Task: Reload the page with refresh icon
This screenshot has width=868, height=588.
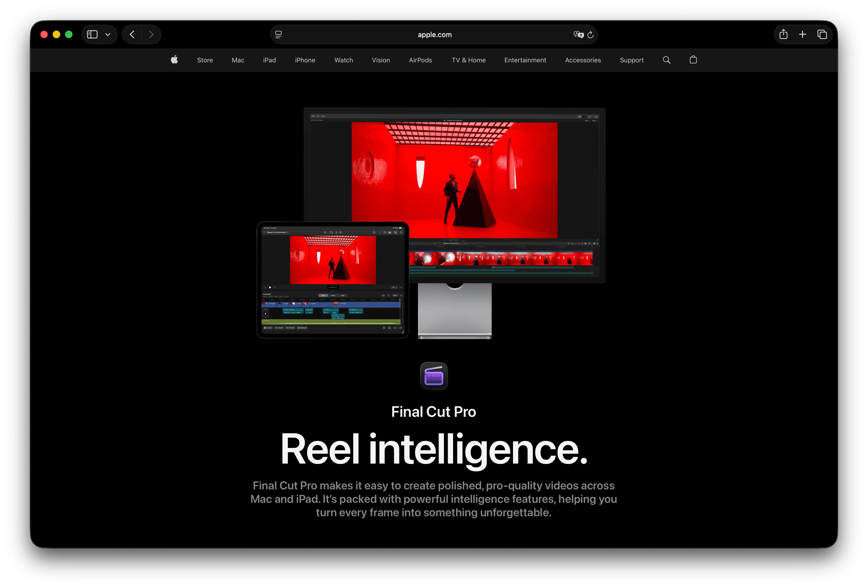Action: point(590,34)
